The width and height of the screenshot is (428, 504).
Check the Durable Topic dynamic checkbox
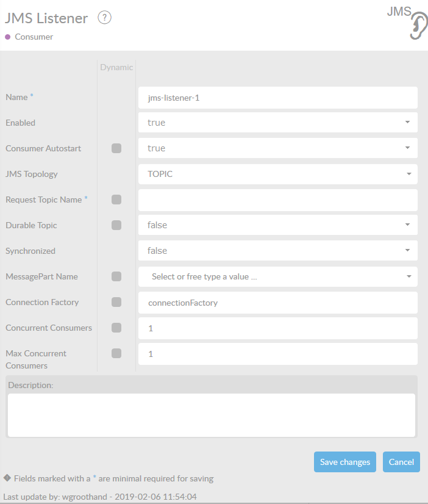click(x=116, y=225)
